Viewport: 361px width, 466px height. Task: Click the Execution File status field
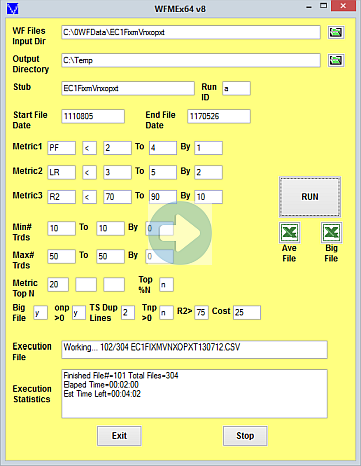(x=194, y=349)
